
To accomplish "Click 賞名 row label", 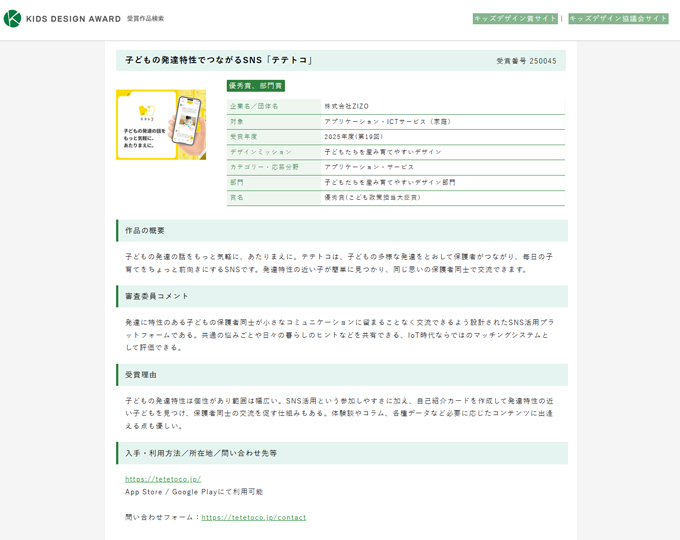I will (x=237, y=197).
